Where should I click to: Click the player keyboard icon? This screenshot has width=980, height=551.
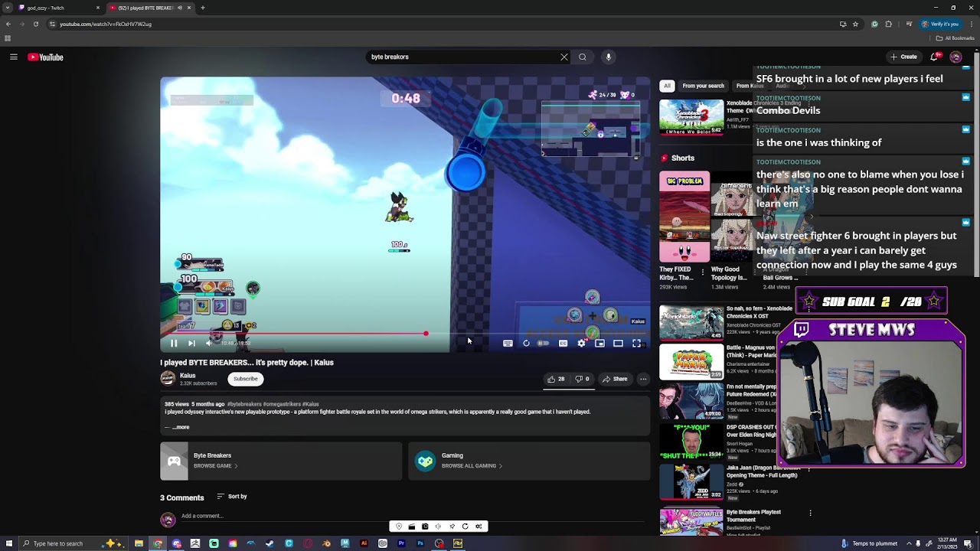coord(508,344)
